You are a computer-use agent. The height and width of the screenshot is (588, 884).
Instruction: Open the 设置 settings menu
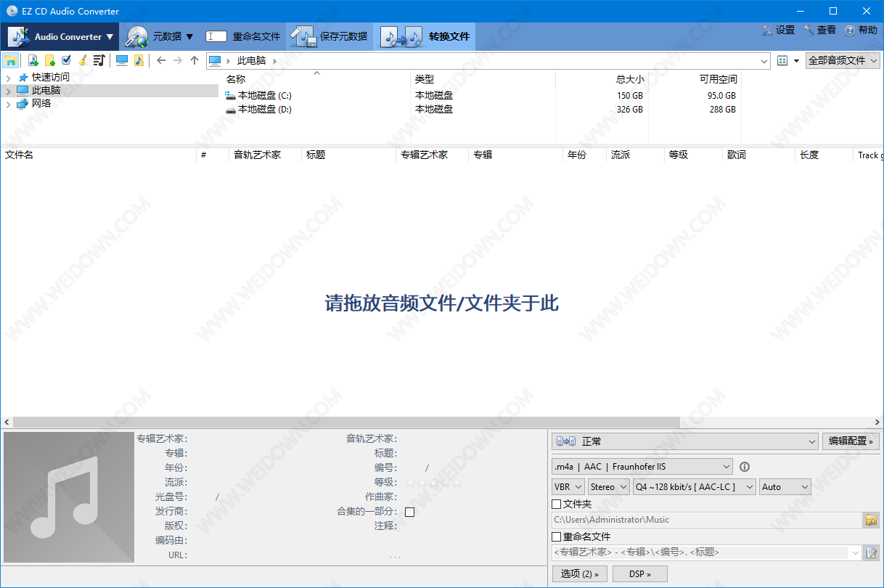click(x=778, y=30)
